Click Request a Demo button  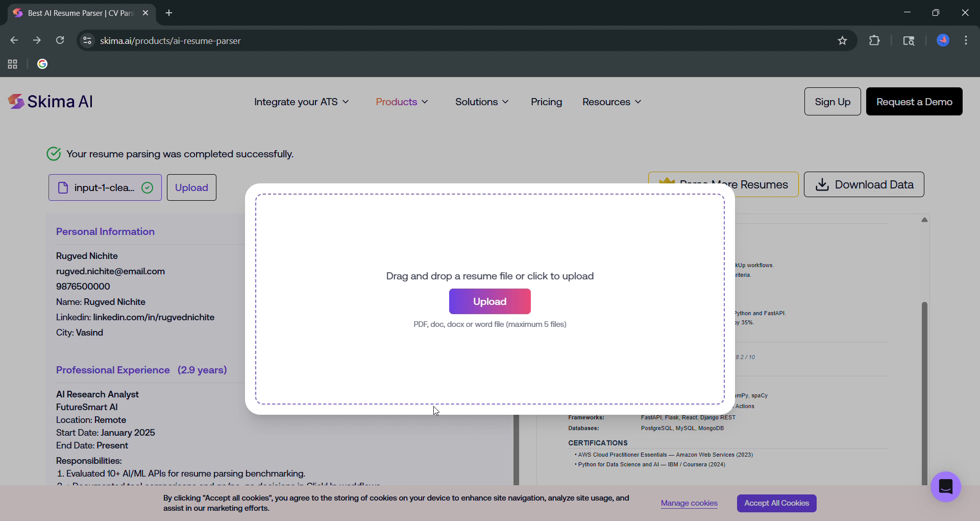click(914, 101)
